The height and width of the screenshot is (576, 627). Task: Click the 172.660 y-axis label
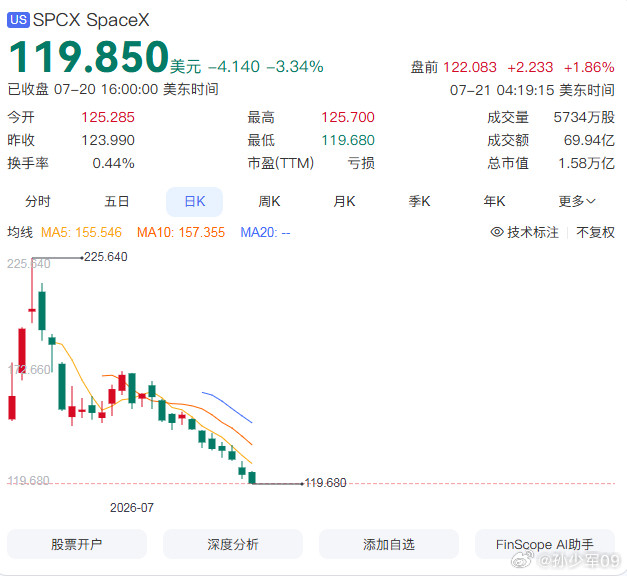(x=29, y=369)
